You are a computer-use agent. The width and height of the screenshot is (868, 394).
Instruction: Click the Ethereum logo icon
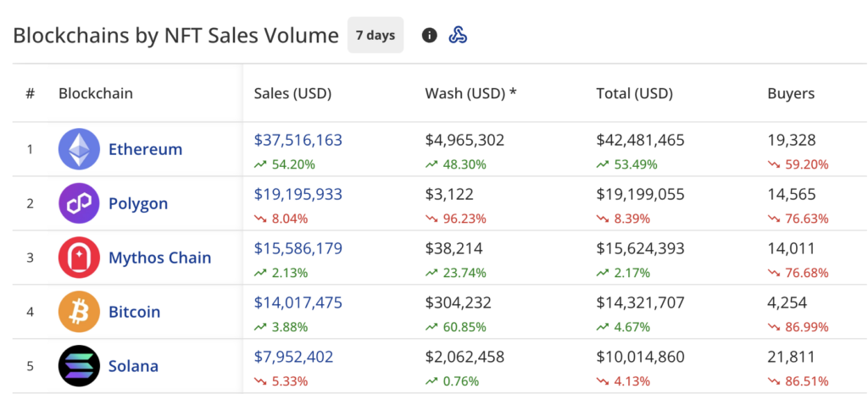pos(79,149)
